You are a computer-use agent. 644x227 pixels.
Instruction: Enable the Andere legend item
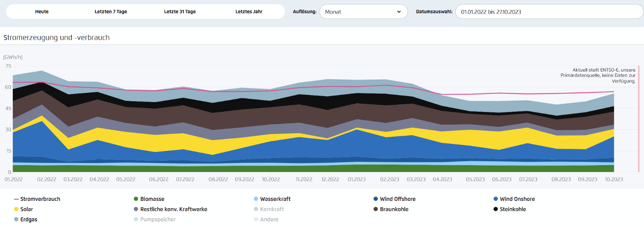tap(266, 219)
